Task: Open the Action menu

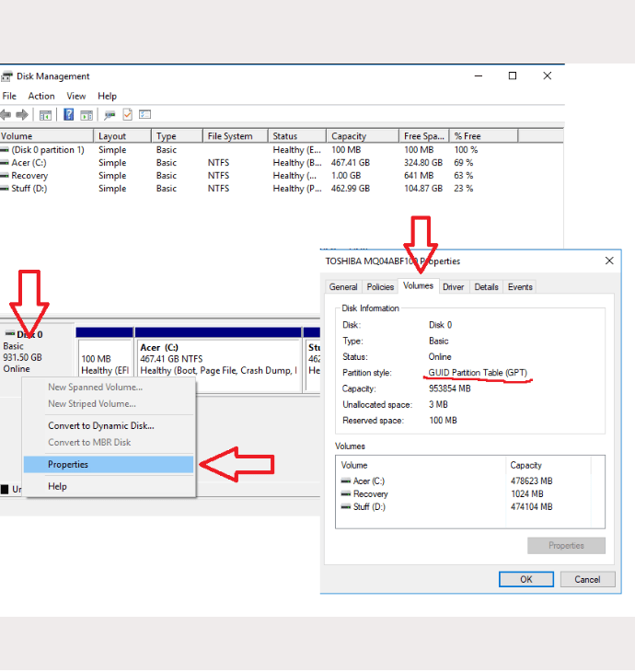Action: (x=41, y=96)
